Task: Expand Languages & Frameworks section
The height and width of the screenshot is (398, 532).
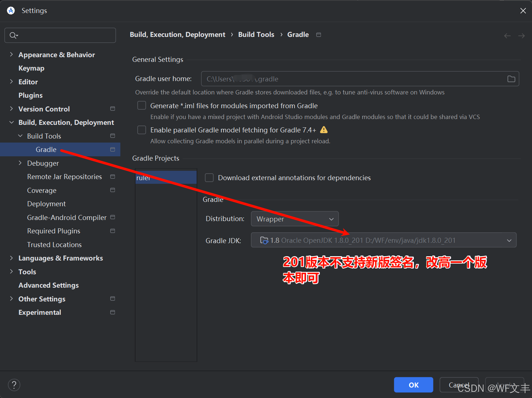Action: [x=11, y=258]
